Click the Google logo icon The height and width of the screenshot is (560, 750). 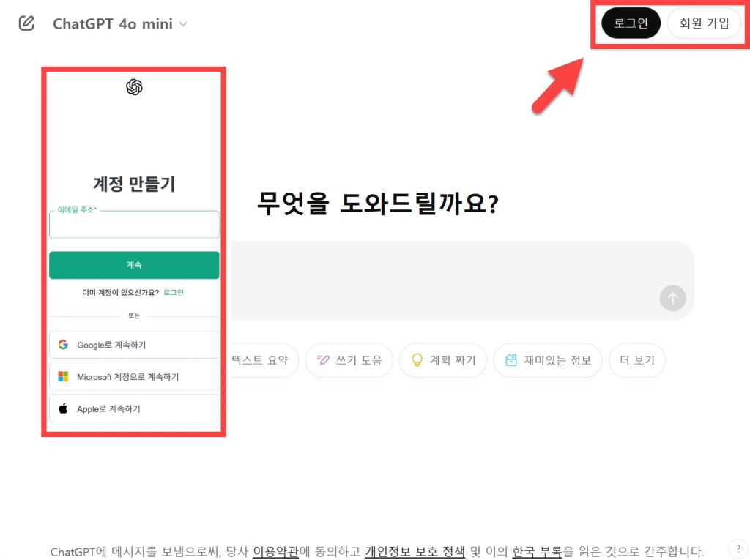click(x=63, y=344)
